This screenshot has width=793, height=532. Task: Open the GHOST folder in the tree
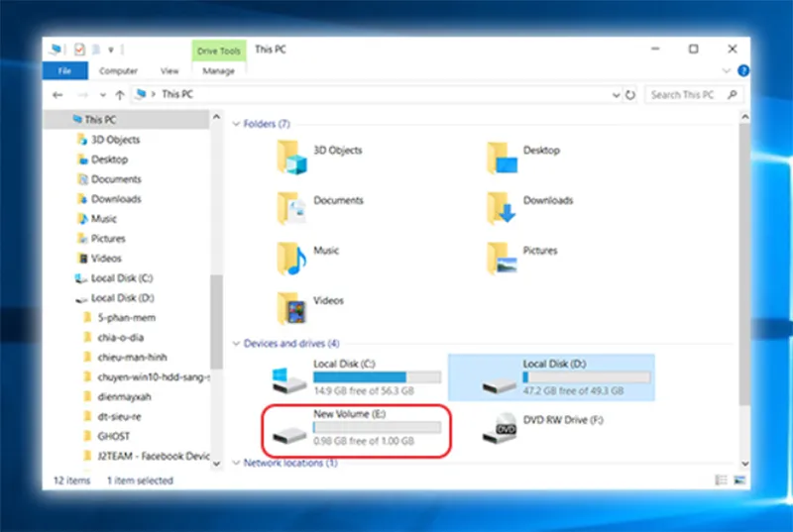113,436
